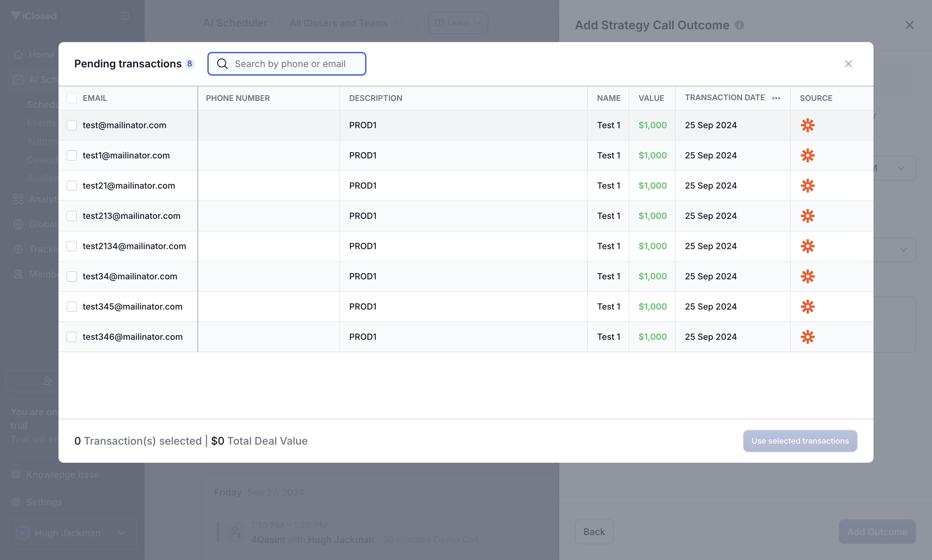Expand the All Closers and Teams dropdown
This screenshot has height=560, width=932.
347,23
